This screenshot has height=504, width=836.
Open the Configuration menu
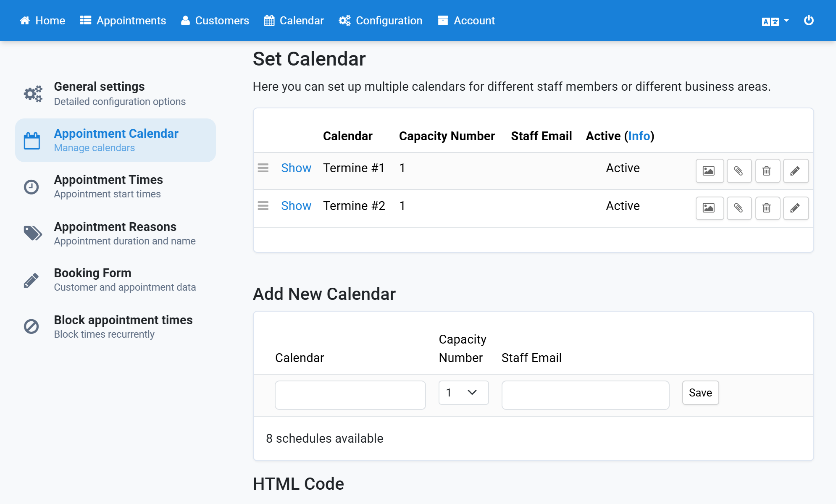coord(381,21)
